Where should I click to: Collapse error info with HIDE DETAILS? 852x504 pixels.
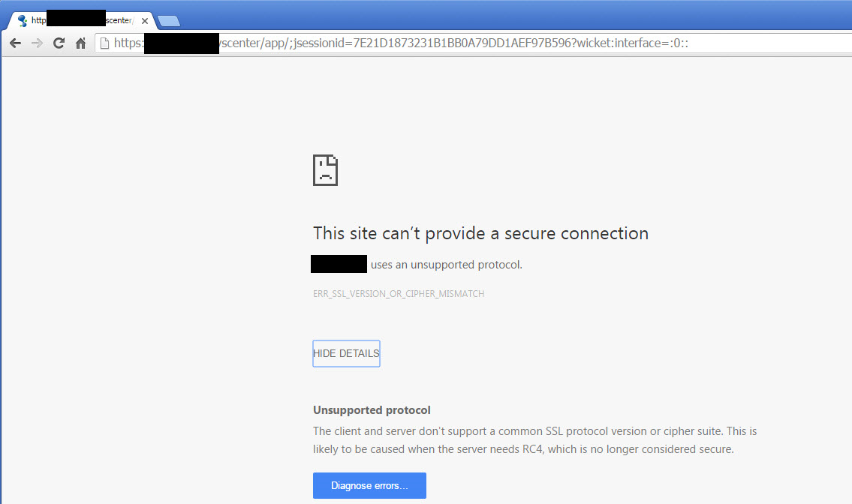tap(346, 353)
